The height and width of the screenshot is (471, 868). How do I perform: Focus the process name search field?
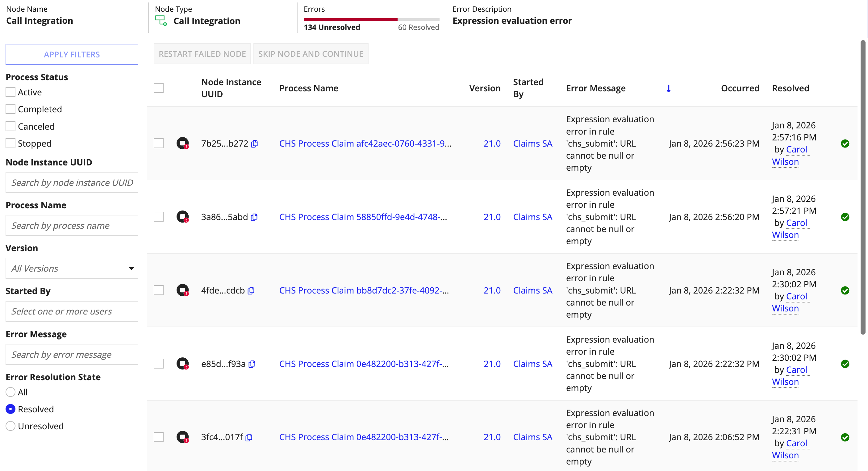(72, 225)
